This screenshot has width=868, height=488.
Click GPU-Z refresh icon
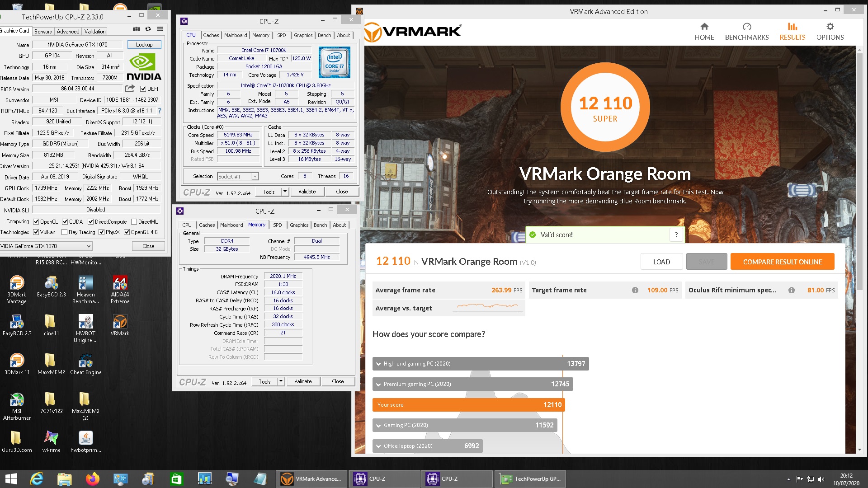pos(148,29)
